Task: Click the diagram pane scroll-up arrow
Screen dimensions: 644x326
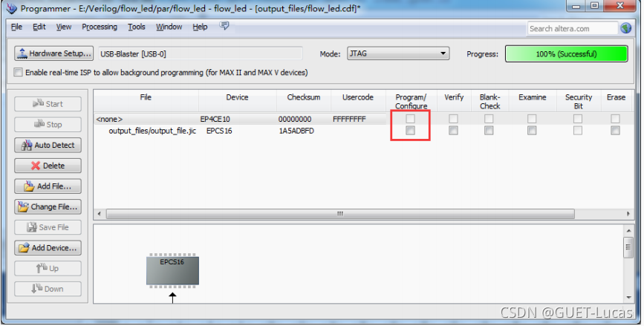Action: pyautogui.click(x=628, y=231)
